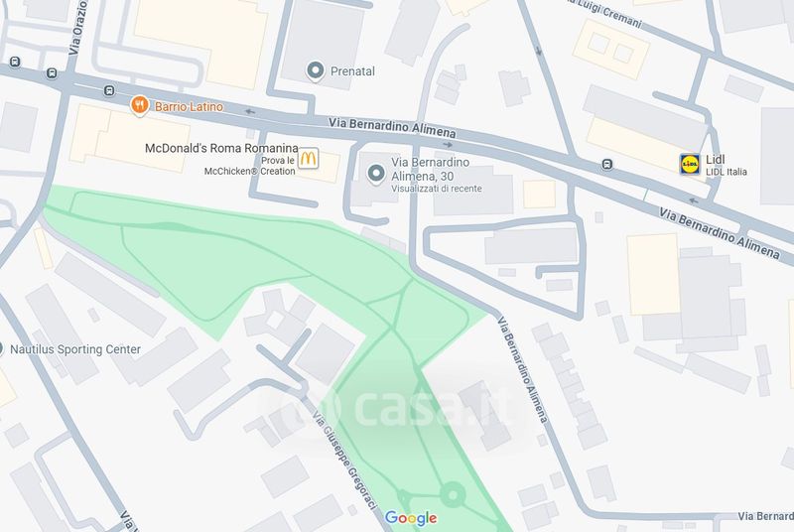Click the McDonald's golden arches icon
794x532 pixels.
[x=308, y=158]
